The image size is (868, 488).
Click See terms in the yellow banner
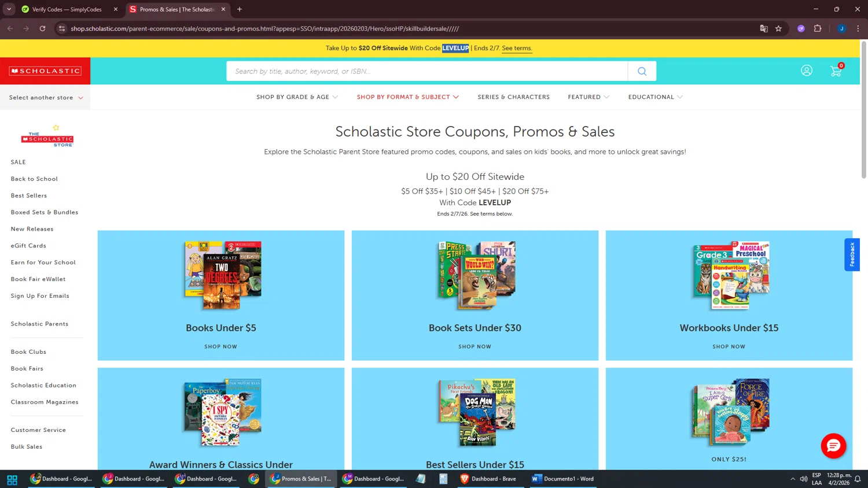click(517, 49)
